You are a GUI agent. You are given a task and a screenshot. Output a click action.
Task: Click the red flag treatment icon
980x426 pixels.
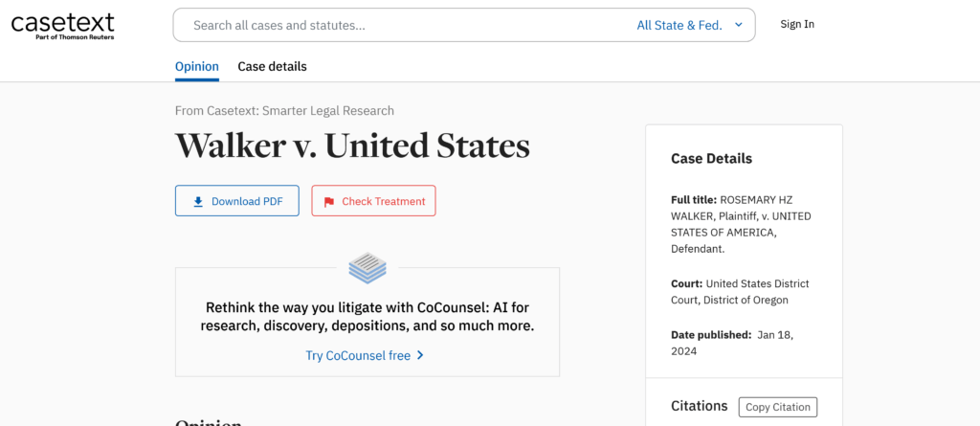point(329,202)
